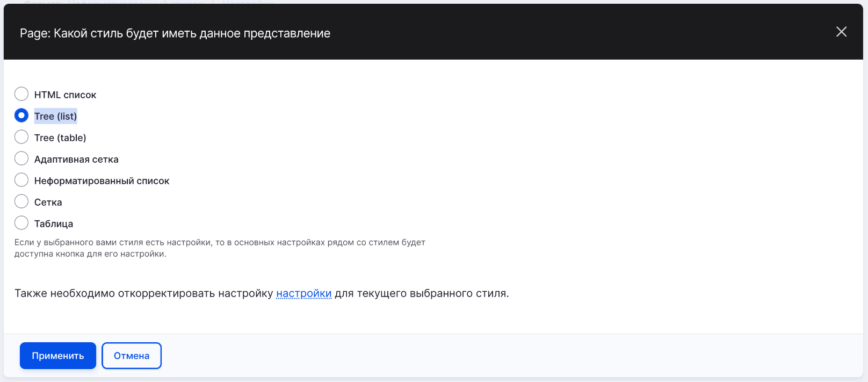Screen dimensions: 868x382
Task: Click the 'Tree (table)' label text
Action: tap(60, 138)
